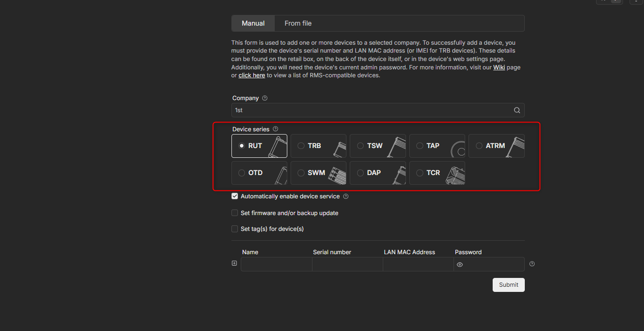This screenshot has height=331, width=644.
Task: Click help icon next to Company label
Action: (x=265, y=98)
